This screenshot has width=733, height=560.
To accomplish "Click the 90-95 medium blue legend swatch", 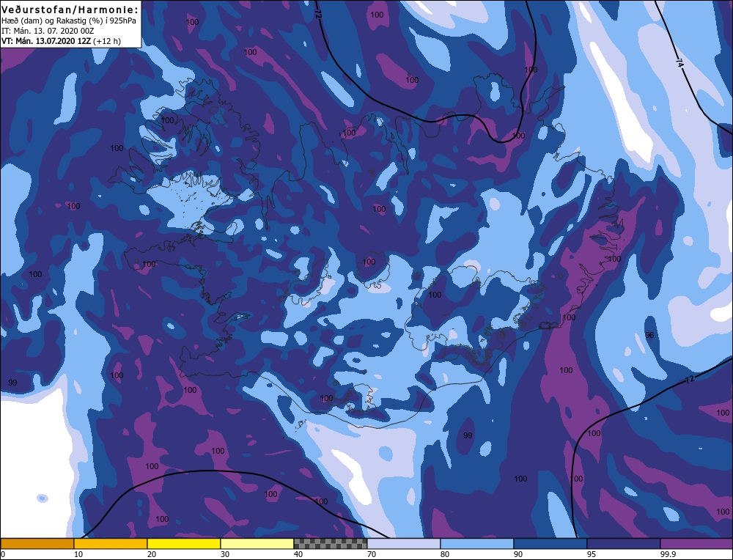I will [x=550, y=543].
